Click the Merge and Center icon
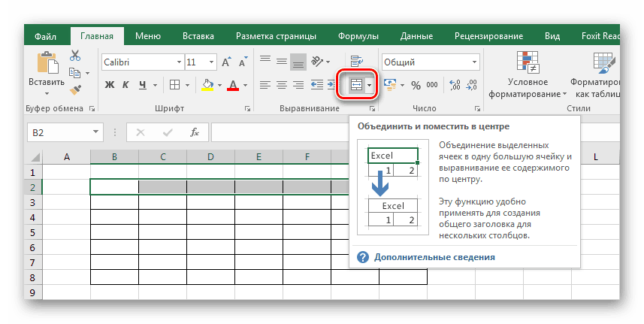Viewport: 644px width, 324px height. pyautogui.click(x=356, y=85)
